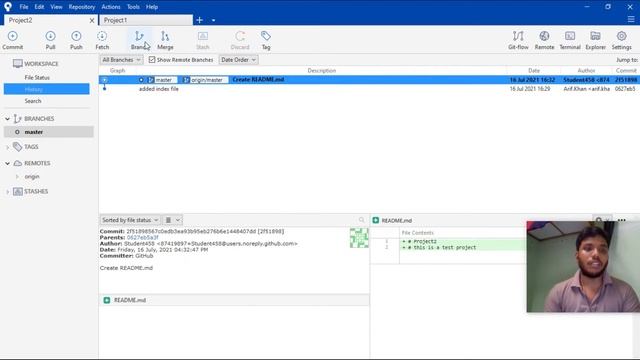Screen dimensions: 640x360
Task: Toggle Show Remote Branches checkbox
Action: [x=152, y=60]
